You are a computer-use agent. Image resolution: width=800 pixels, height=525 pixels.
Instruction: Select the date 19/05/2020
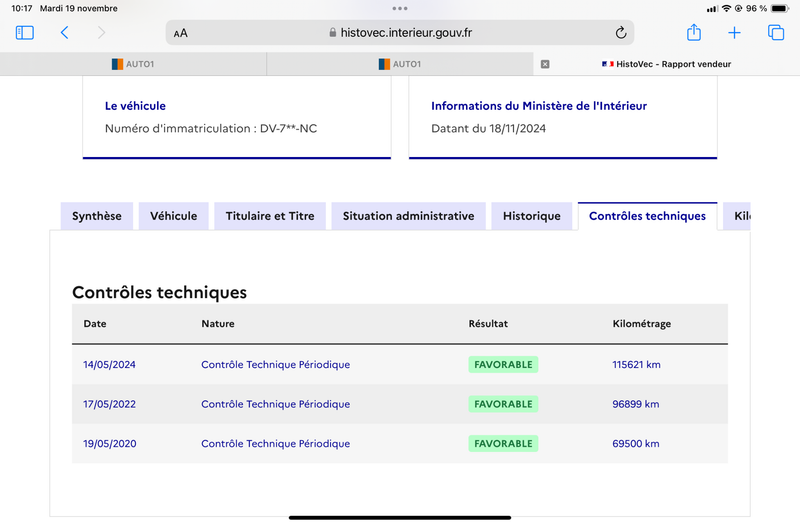pyautogui.click(x=110, y=444)
